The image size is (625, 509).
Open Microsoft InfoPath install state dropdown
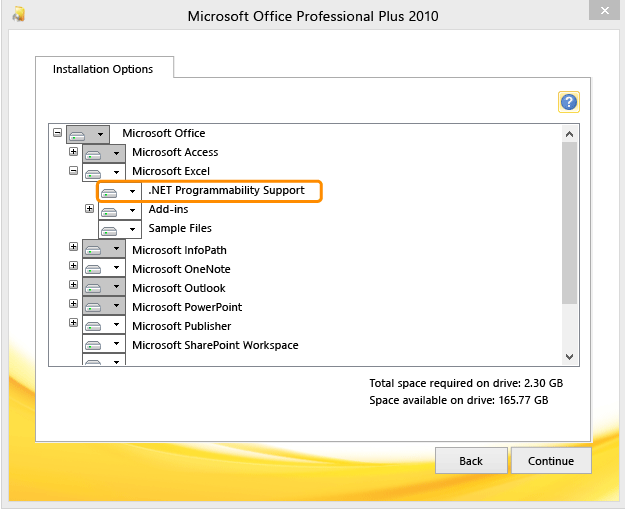pos(104,249)
